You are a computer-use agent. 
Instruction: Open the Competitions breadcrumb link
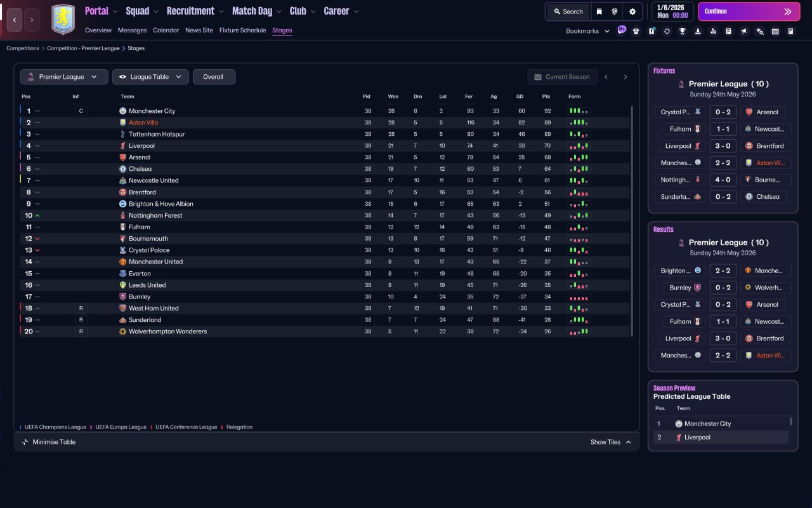coord(23,48)
